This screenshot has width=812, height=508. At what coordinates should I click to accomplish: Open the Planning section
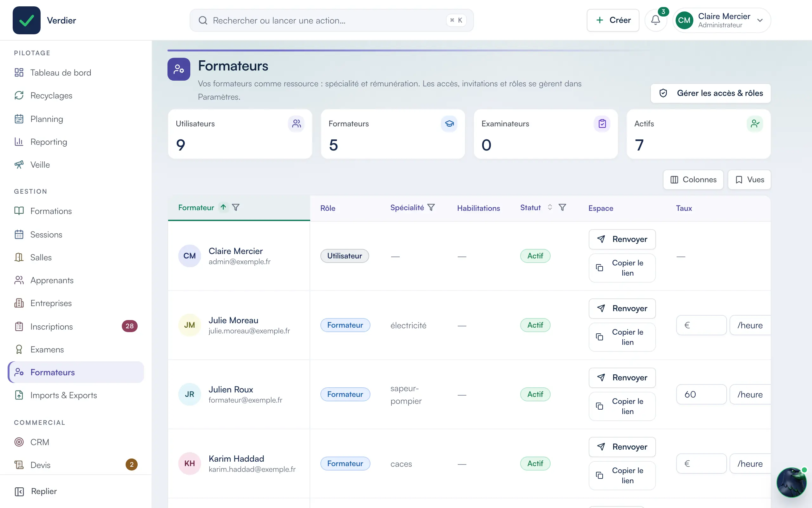click(76, 119)
